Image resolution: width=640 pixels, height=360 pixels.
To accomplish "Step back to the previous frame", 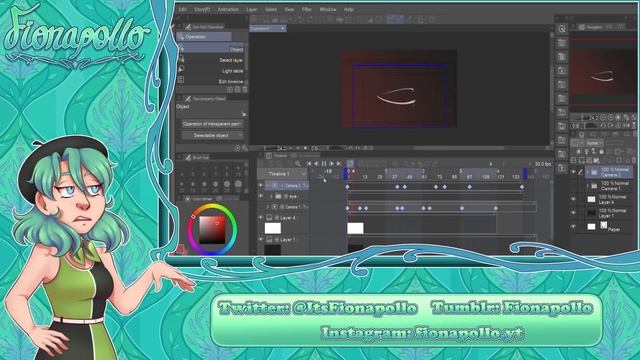I will point(316,164).
